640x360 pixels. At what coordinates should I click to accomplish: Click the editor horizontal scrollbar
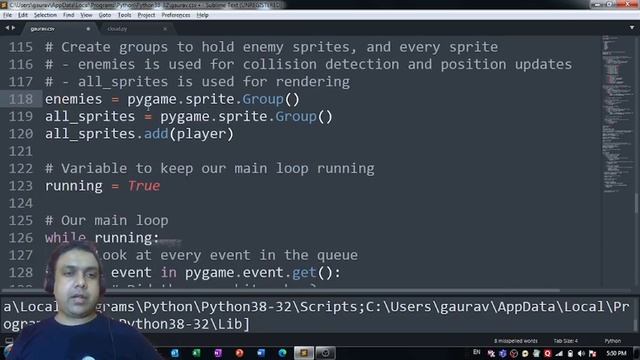tap(282, 291)
